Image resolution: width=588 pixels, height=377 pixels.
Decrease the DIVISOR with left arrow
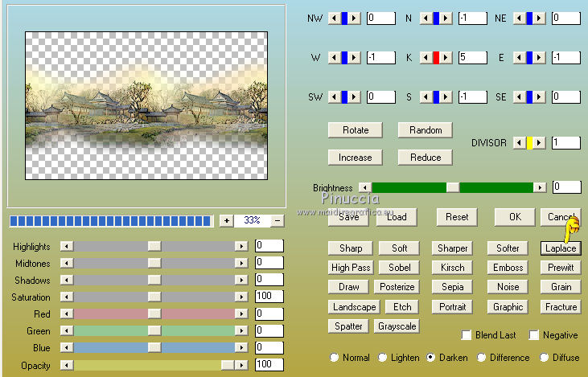click(x=520, y=143)
